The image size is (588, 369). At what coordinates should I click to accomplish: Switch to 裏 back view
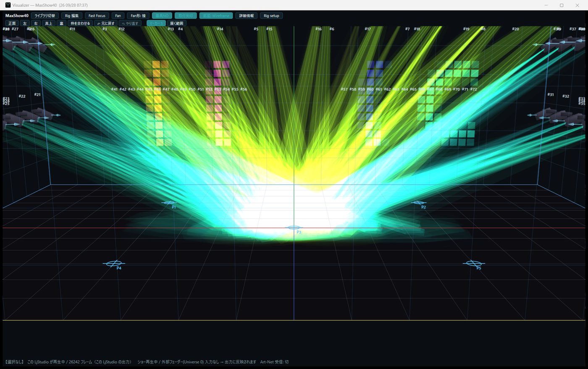[61, 23]
